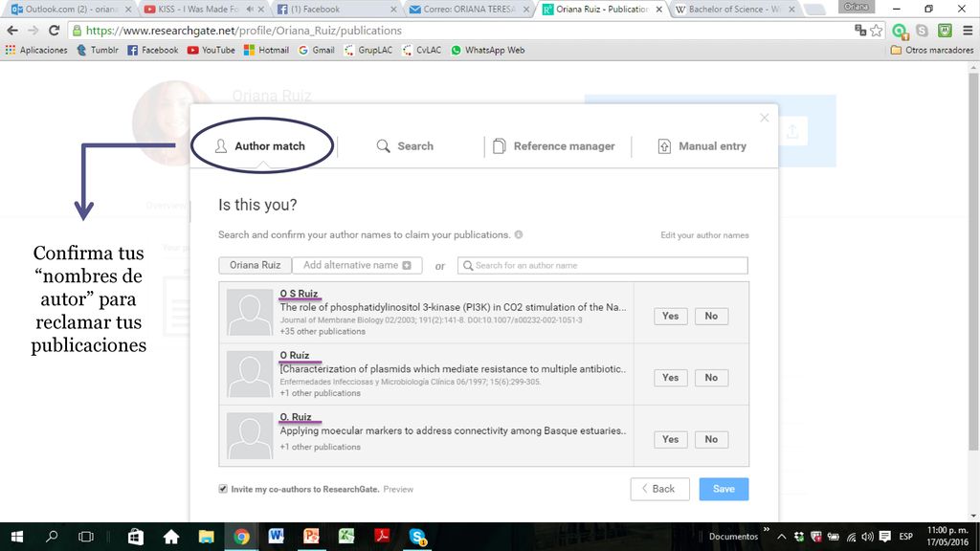Click avatar thumbnail of O. Ruiz
Screen dimensions: 980x551
[250, 435]
